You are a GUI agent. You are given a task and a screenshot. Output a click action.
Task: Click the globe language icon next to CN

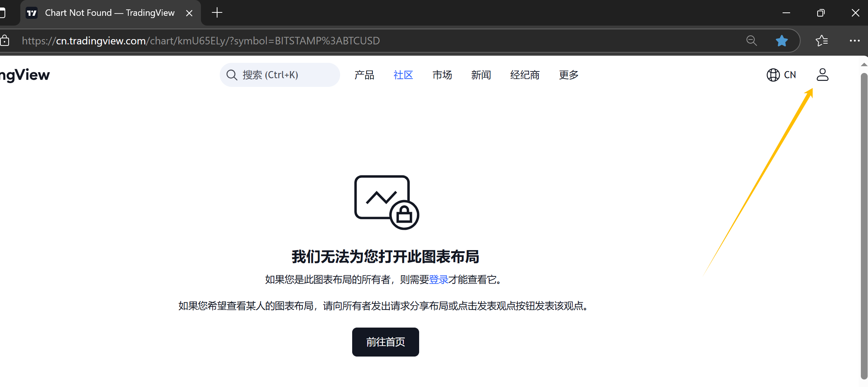[x=773, y=75]
